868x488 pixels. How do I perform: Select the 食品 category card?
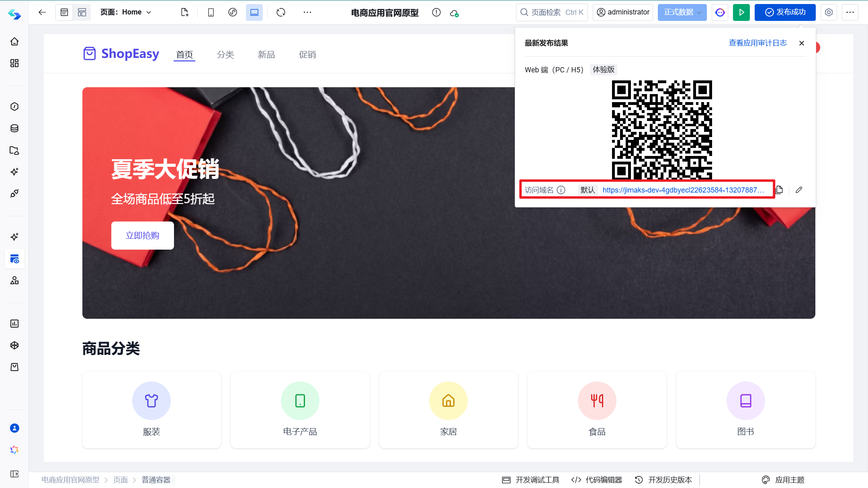point(597,410)
